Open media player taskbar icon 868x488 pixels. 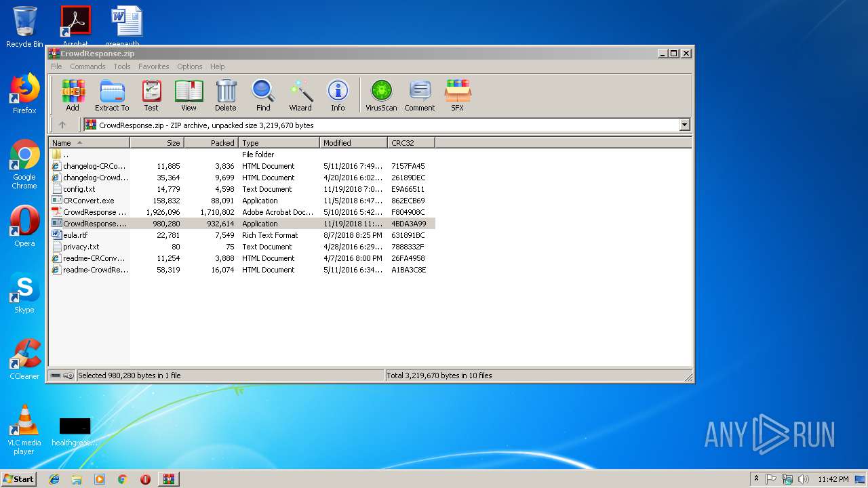tap(100, 479)
